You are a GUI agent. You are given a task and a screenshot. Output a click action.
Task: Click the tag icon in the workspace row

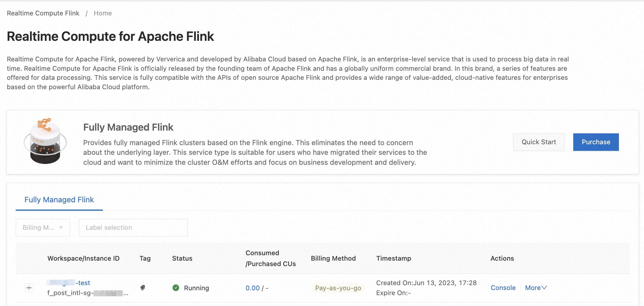143,288
